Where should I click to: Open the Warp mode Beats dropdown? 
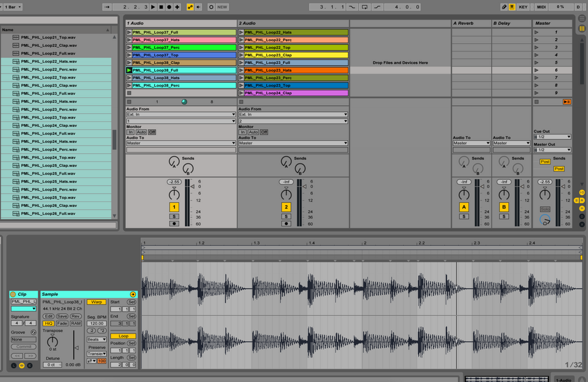click(96, 339)
